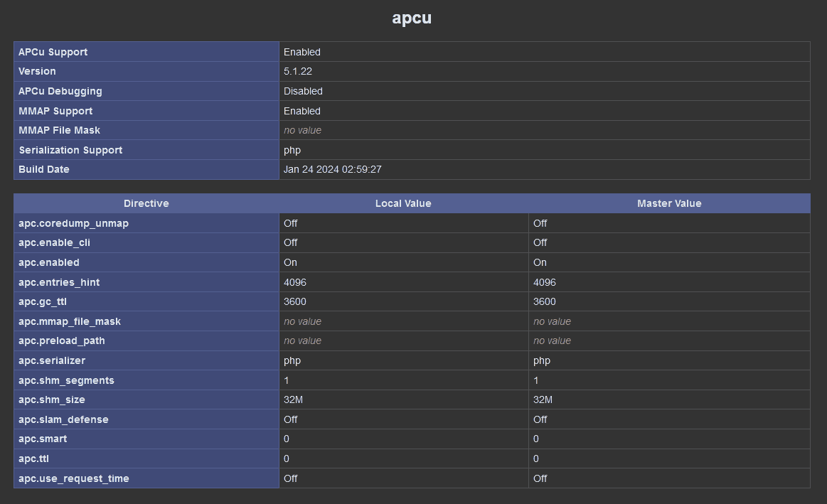
Task: Click Master Value 0 for apc.ttl
Action: tap(536, 459)
